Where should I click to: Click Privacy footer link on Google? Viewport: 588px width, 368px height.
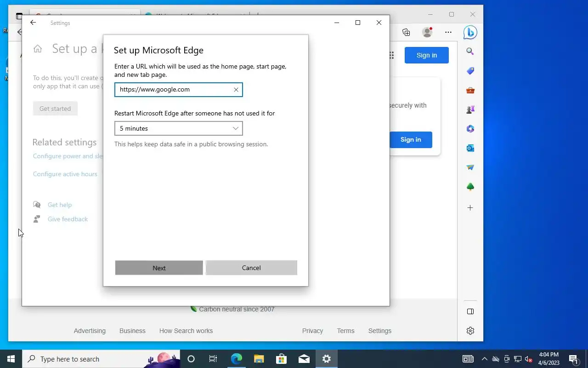[x=312, y=331]
